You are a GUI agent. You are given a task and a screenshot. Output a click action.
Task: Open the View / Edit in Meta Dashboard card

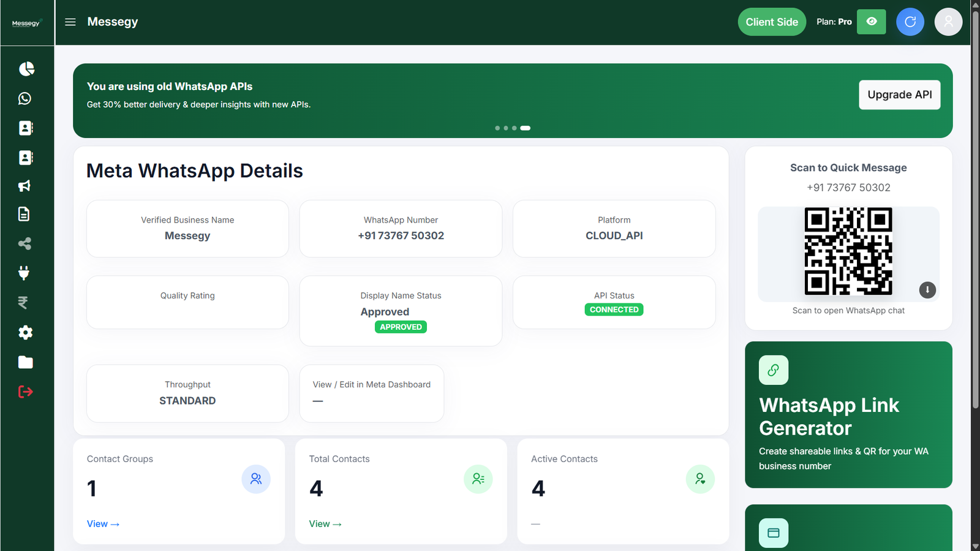pos(372,393)
